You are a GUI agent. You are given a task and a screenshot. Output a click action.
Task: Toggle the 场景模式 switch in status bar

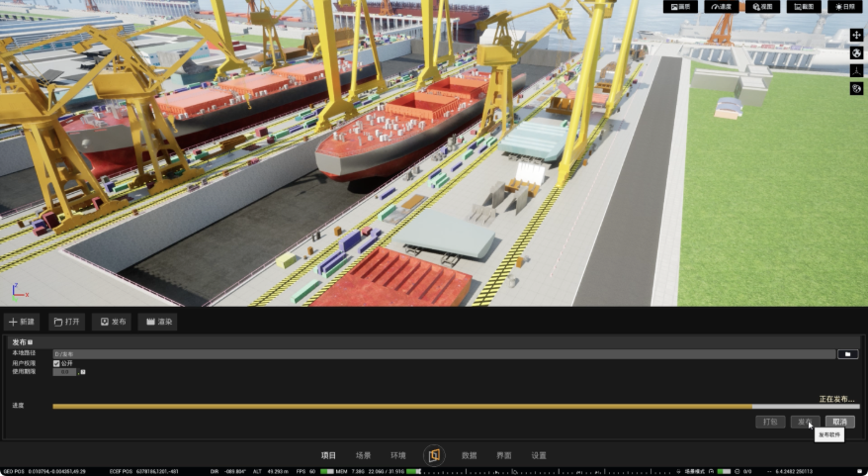click(x=723, y=471)
